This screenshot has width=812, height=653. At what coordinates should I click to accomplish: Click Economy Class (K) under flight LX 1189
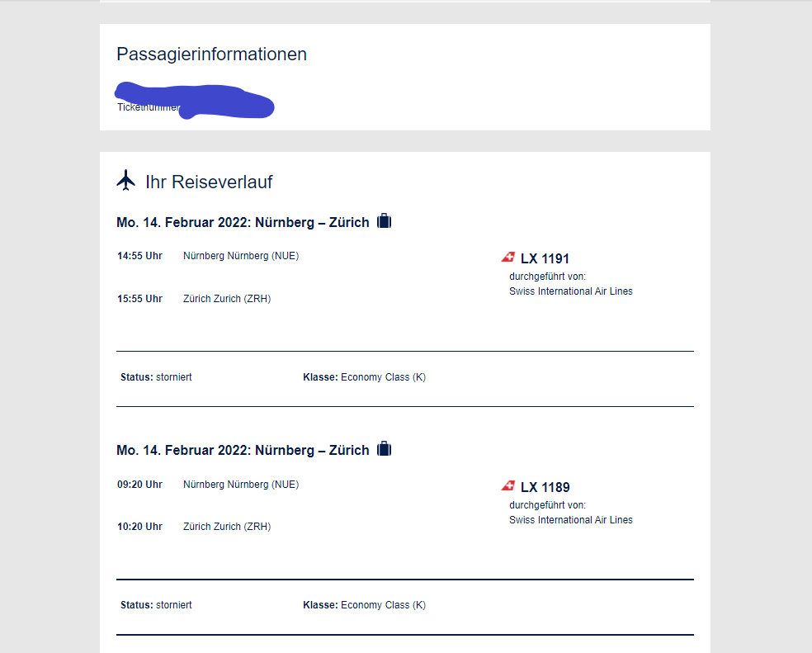pos(383,605)
